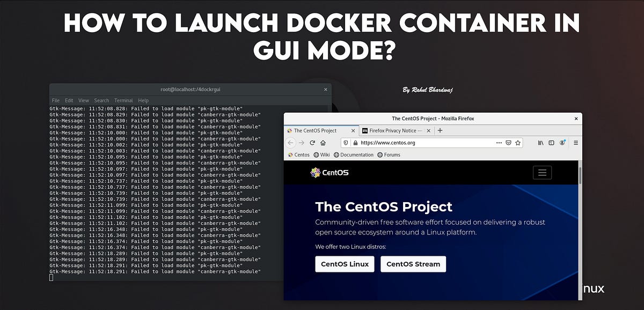Image resolution: width=644 pixels, height=310 pixels.
Task: Open the Search menu in the terminal
Action: 101,100
